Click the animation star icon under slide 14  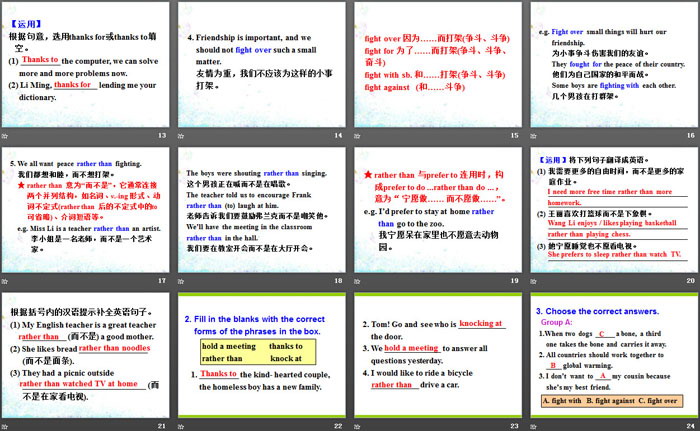click(x=181, y=136)
